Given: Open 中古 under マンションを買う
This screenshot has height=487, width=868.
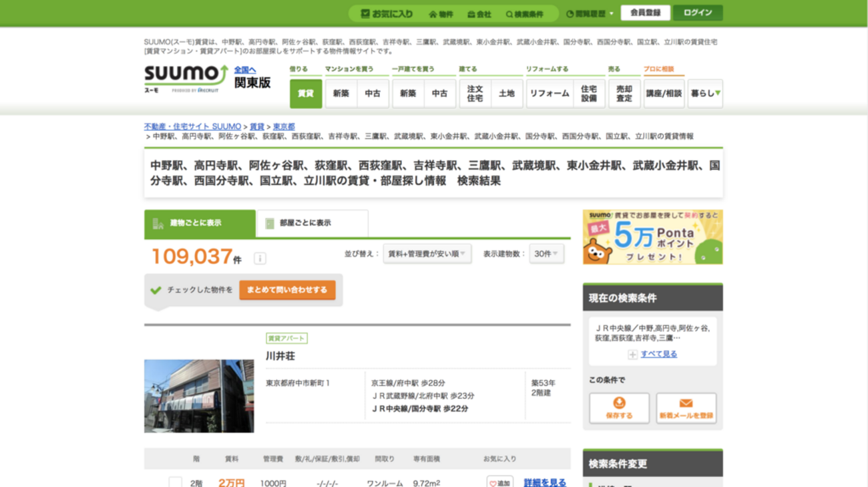Looking at the screenshot, I should [x=373, y=94].
